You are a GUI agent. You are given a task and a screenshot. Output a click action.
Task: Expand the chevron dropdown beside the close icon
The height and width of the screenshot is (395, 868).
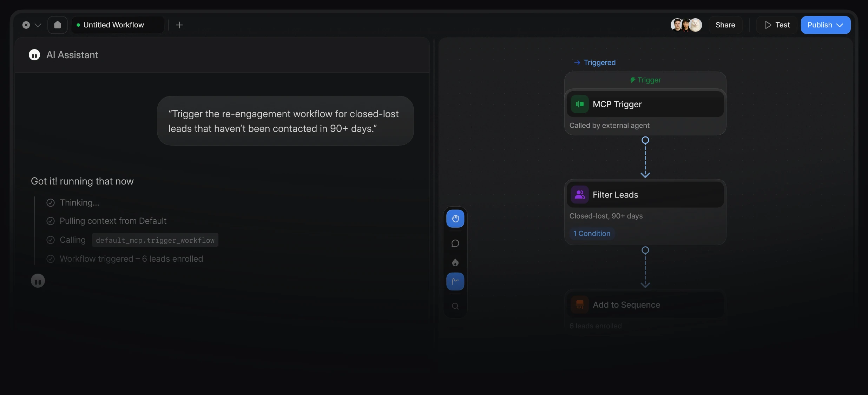point(38,25)
